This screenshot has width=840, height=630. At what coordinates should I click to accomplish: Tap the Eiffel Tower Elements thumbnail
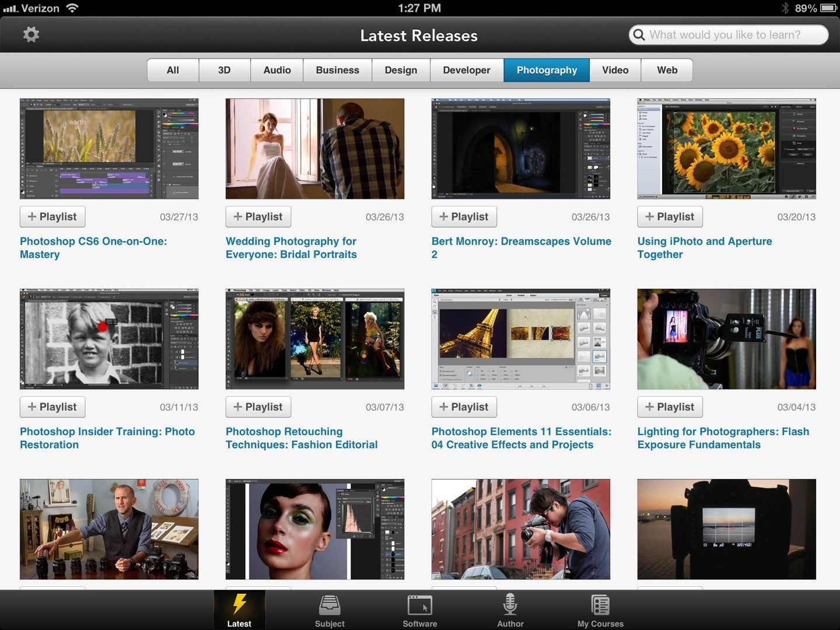521,339
